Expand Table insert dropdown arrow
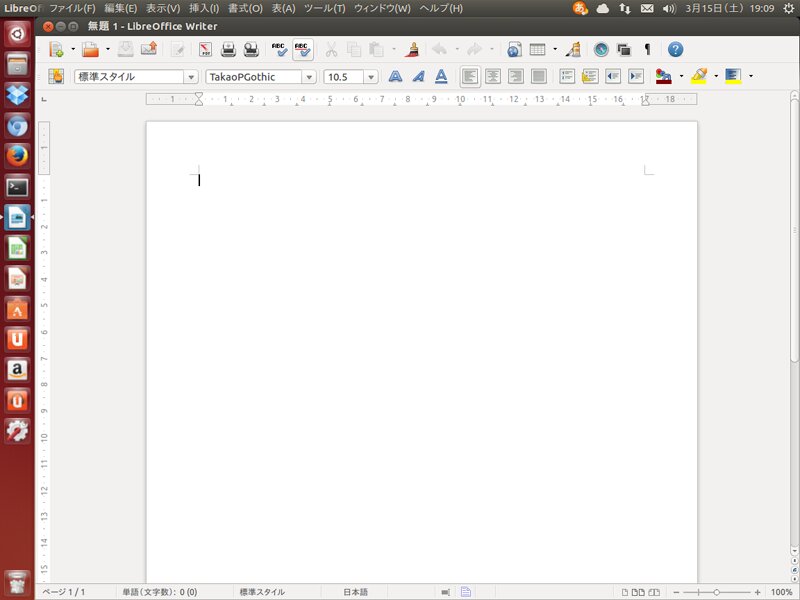This screenshot has width=800, height=600. tap(555, 49)
